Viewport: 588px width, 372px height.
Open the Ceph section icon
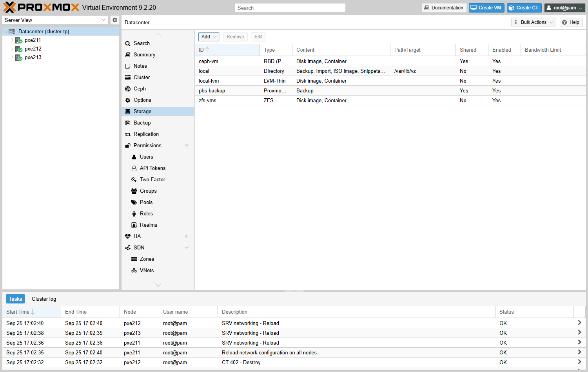click(128, 89)
